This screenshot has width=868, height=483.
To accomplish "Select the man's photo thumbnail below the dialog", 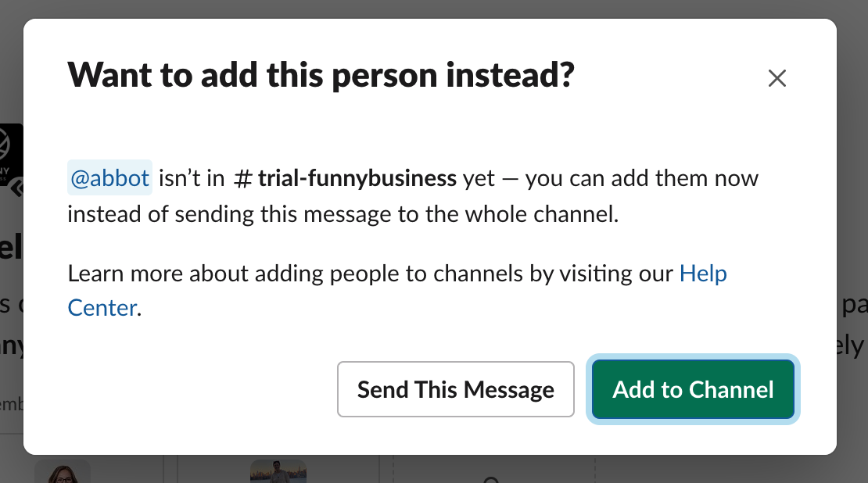I will point(278,471).
